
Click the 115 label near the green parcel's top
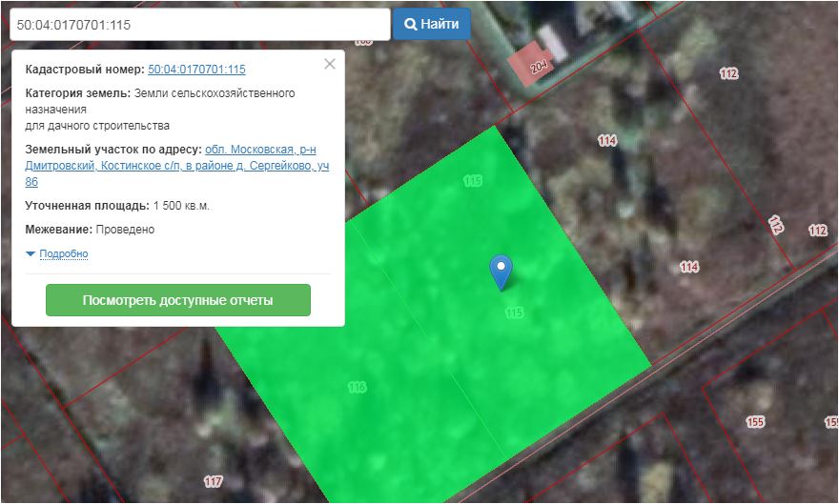coord(473,180)
